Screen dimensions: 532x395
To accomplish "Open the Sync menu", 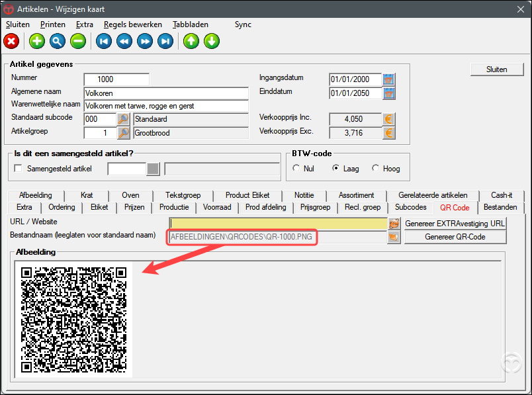I will tap(243, 24).
